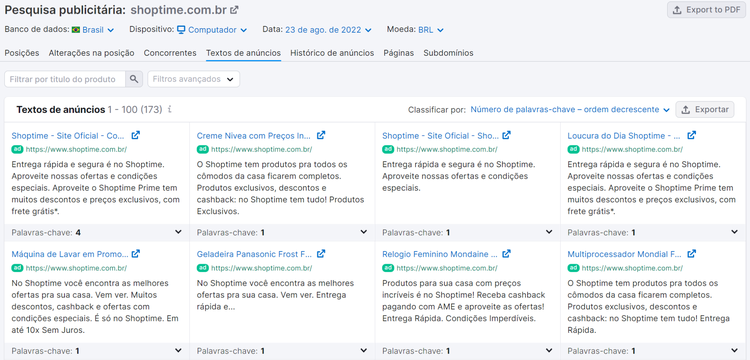The width and height of the screenshot is (750, 360).
Task: Click the Exportar button
Action: pyautogui.click(x=705, y=109)
